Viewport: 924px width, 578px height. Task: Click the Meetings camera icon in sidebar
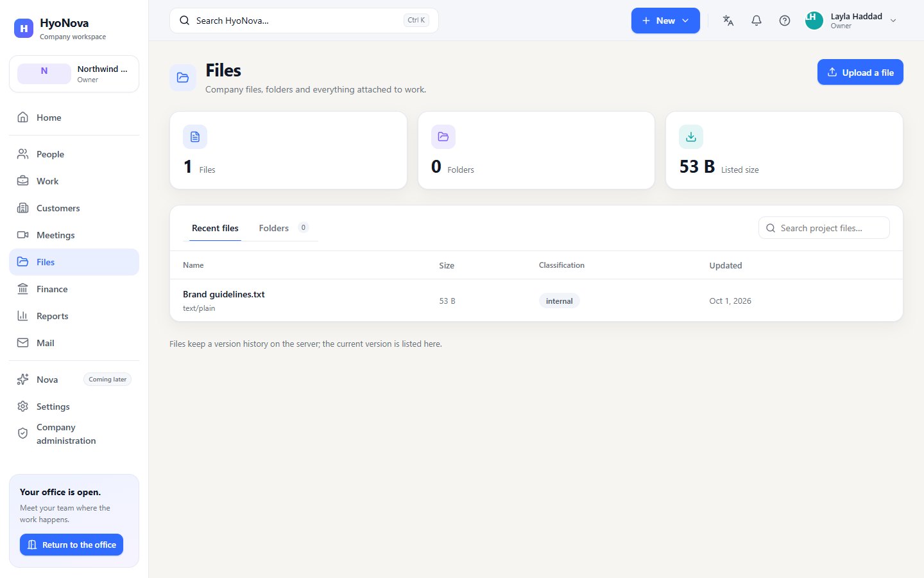click(x=23, y=235)
